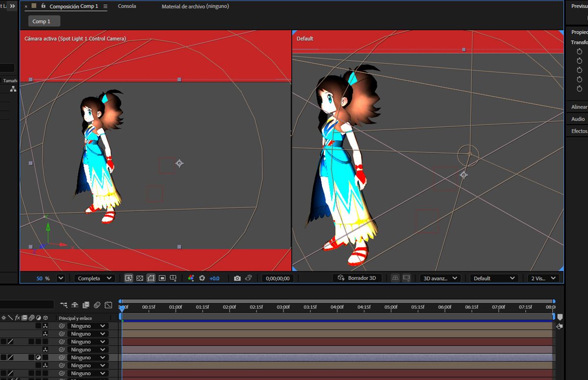Viewport: 588px width, 380px height.
Task: Open the Graph Editor icon
Action: pos(108,304)
